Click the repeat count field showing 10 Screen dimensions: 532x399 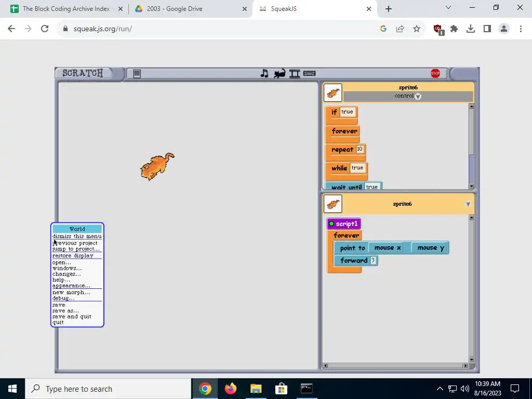[x=360, y=149]
